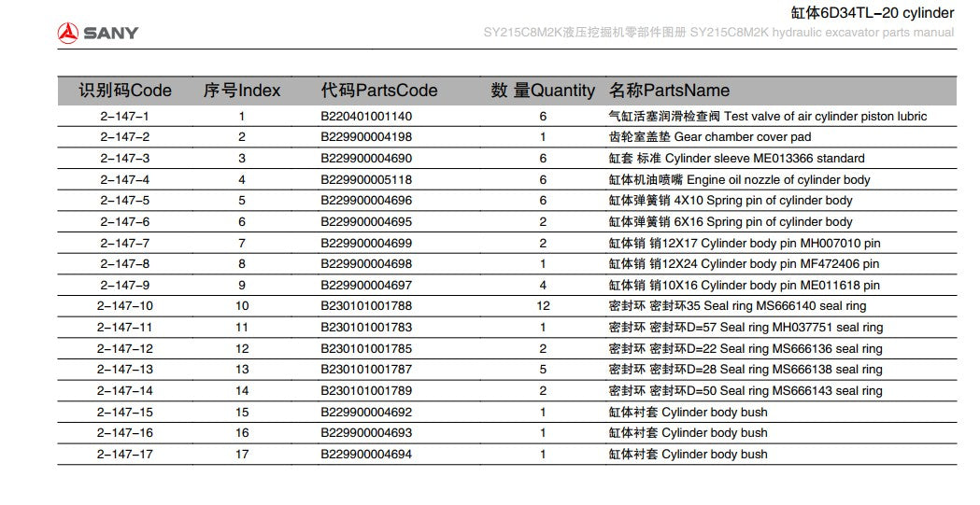Select parts code B229900004695
Image resolution: width=980 pixels, height=505 pixels.
click(366, 221)
